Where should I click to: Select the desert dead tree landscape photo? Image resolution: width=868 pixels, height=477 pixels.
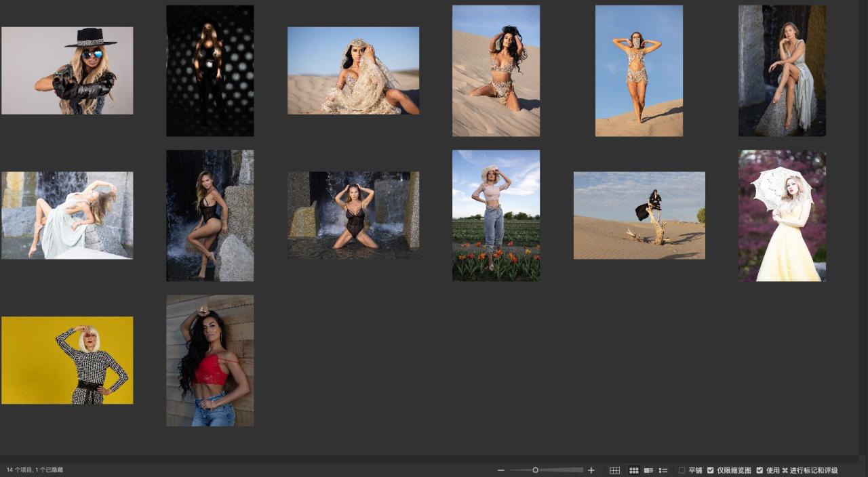[x=639, y=215]
